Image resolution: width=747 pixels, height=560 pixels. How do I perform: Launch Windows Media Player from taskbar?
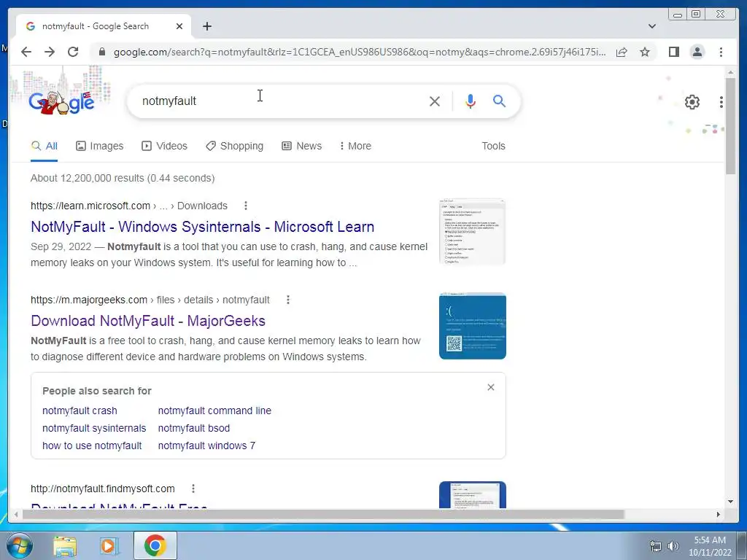point(109,545)
